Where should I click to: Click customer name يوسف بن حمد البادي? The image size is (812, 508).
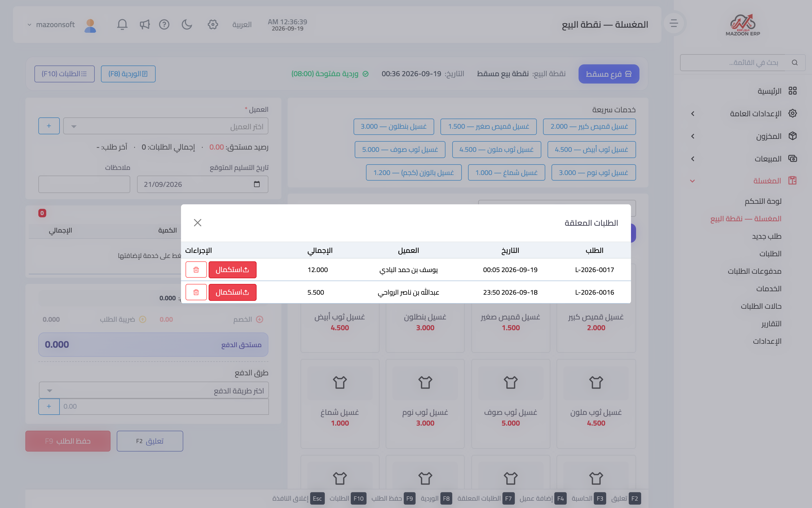pyautogui.click(x=409, y=270)
